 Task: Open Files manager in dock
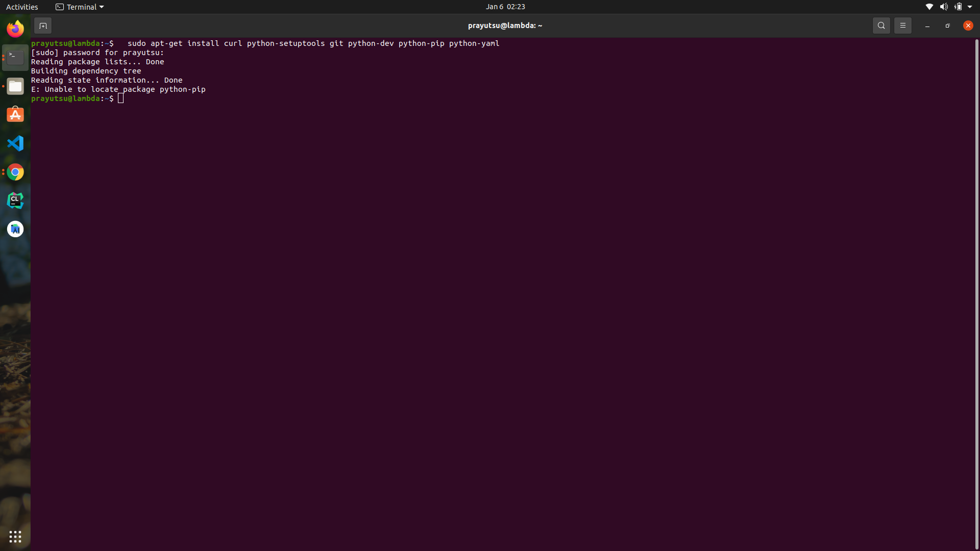coord(15,86)
